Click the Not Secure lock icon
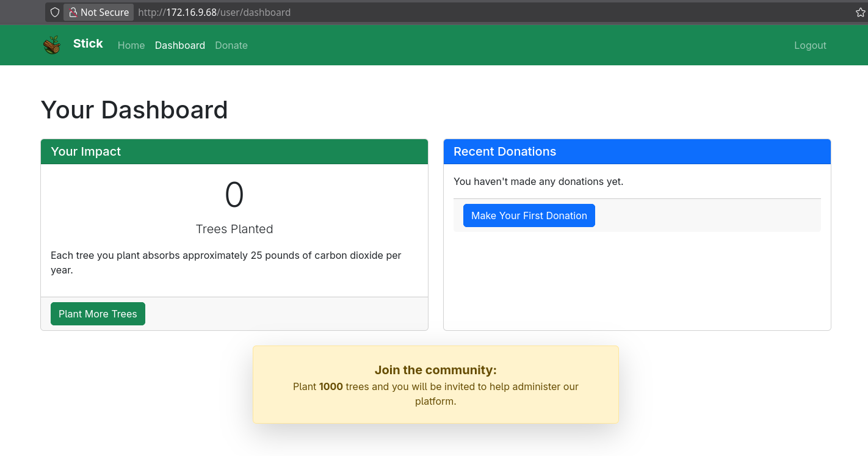 tap(73, 12)
